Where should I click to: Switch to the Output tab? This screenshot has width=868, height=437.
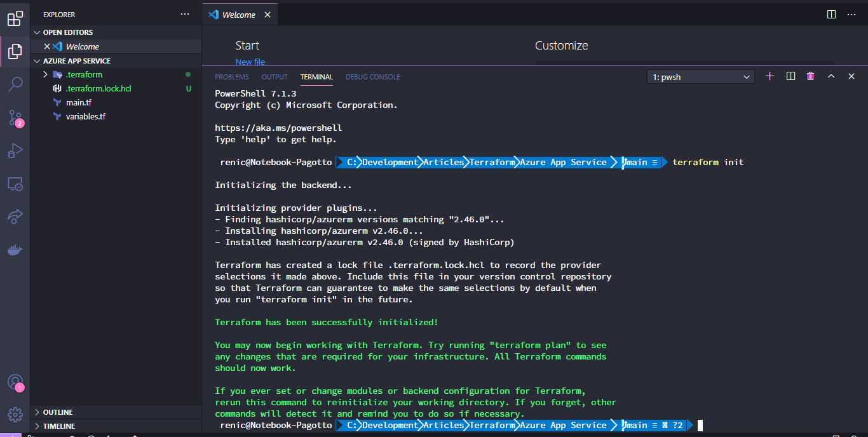click(x=275, y=77)
